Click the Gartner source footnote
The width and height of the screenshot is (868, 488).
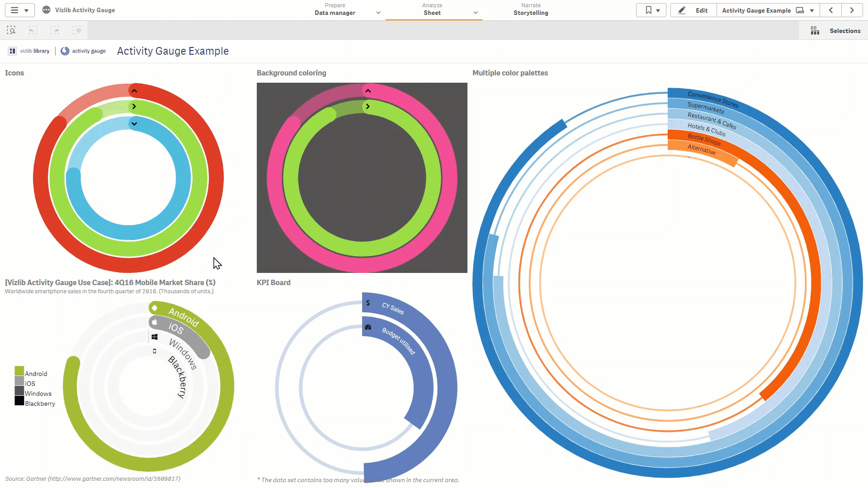click(93, 479)
